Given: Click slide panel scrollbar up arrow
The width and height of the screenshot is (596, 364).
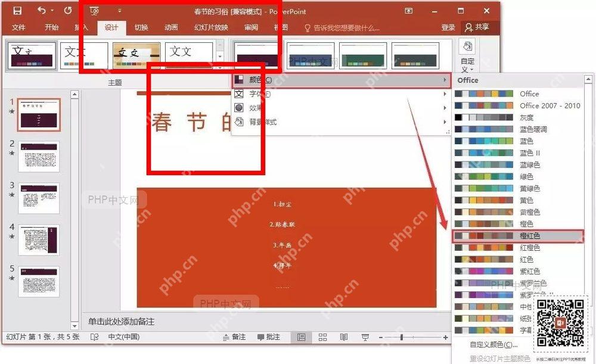Looking at the screenshot, I should click(74, 94).
